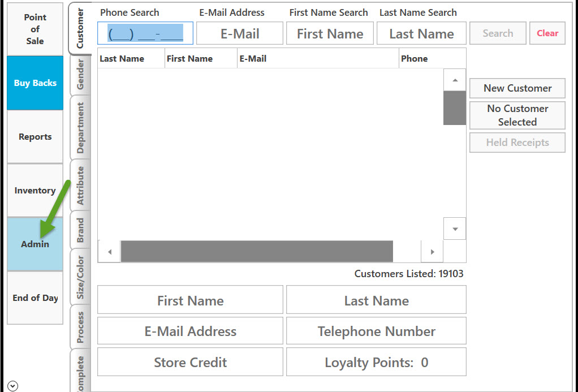Switch to the Department tab

80,128
